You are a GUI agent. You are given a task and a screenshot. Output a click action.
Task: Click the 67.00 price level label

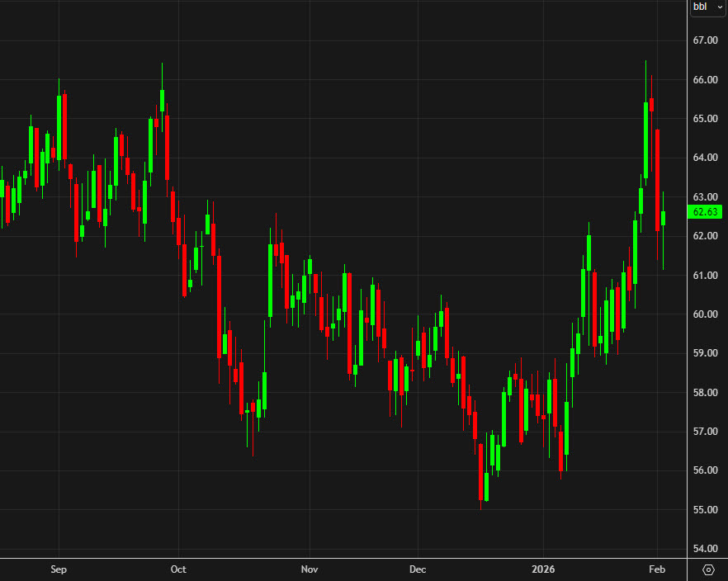pyautogui.click(x=706, y=40)
